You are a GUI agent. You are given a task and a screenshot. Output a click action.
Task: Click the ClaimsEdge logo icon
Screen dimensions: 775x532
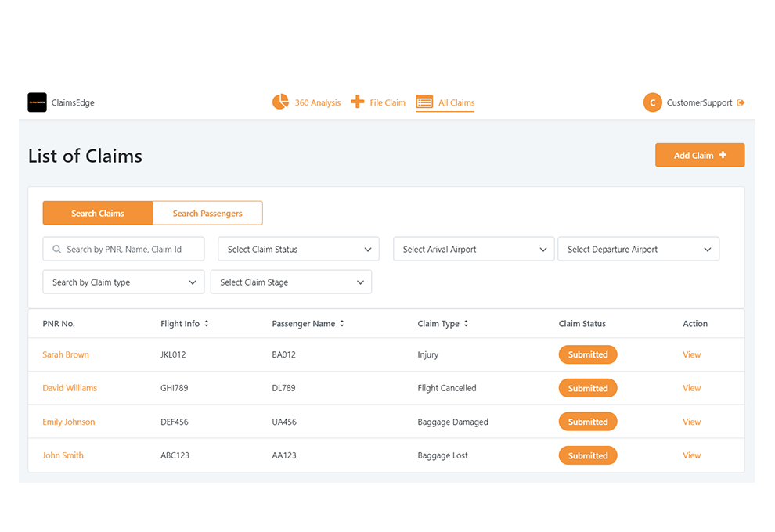[37, 102]
